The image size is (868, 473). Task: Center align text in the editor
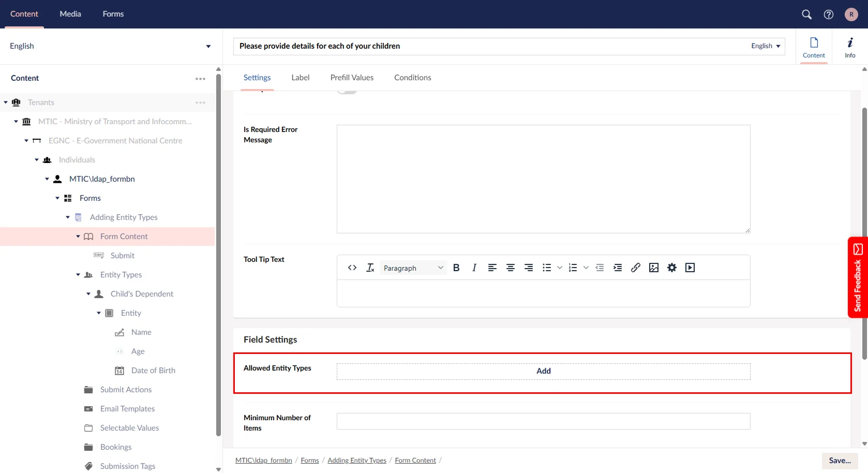[x=510, y=268]
